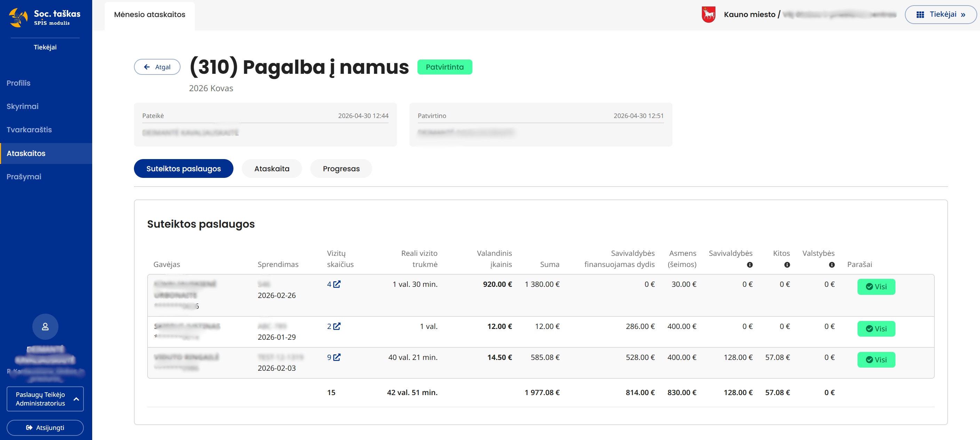The height and width of the screenshot is (440, 980).
Task: Click the Kauno miesto coat of arms icon
Action: coord(708,15)
